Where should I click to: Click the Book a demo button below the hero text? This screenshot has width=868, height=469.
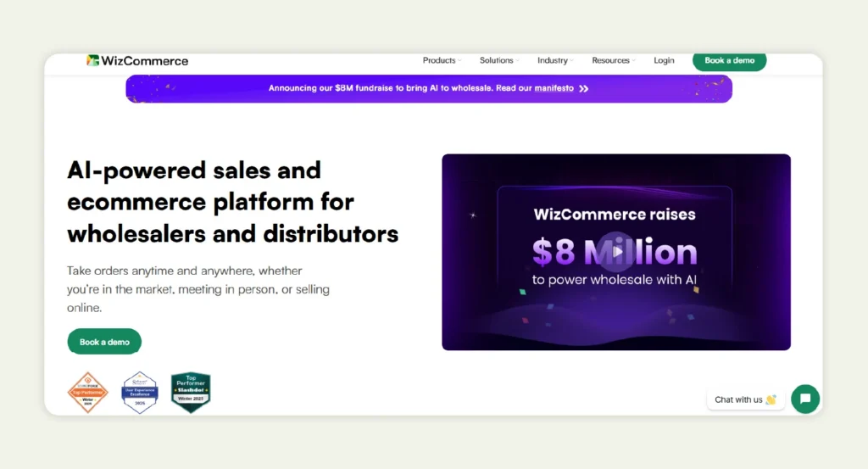(x=104, y=342)
